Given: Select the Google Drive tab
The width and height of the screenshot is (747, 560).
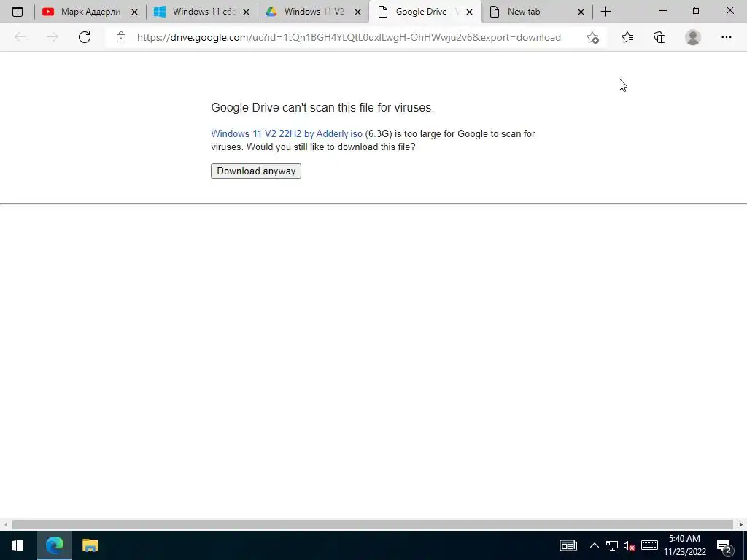Looking at the screenshot, I should (x=425, y=12).
